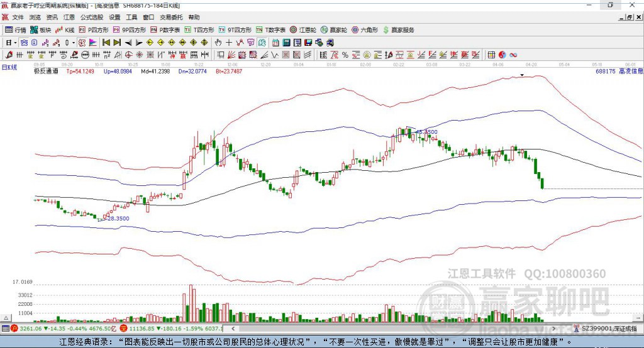
Task: Click the Bt=23.7487 indicator value
Action: (229, 71)
